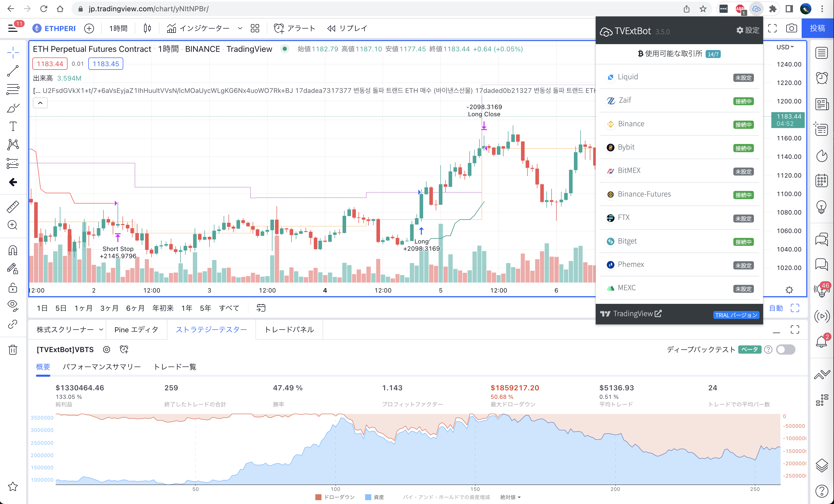The height and width of the screenshot is (504, 834).
Task: Open the economic calendar panel
Action: point(821,181)
